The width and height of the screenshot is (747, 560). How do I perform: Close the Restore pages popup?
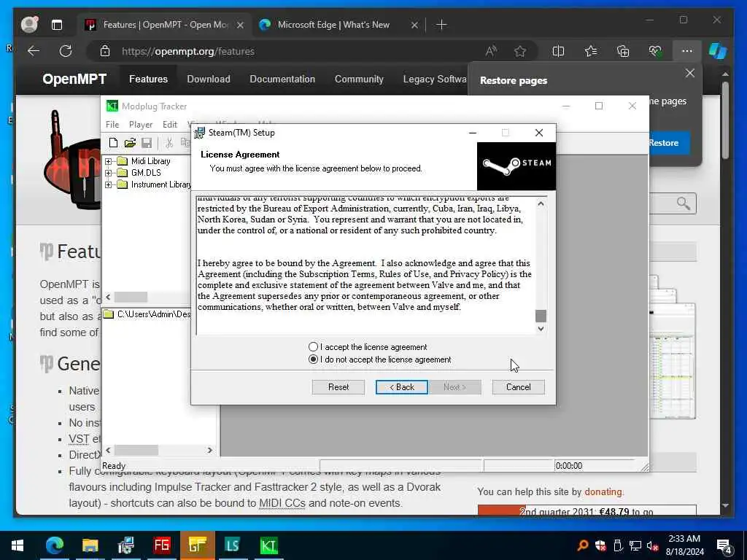point(690,74)
